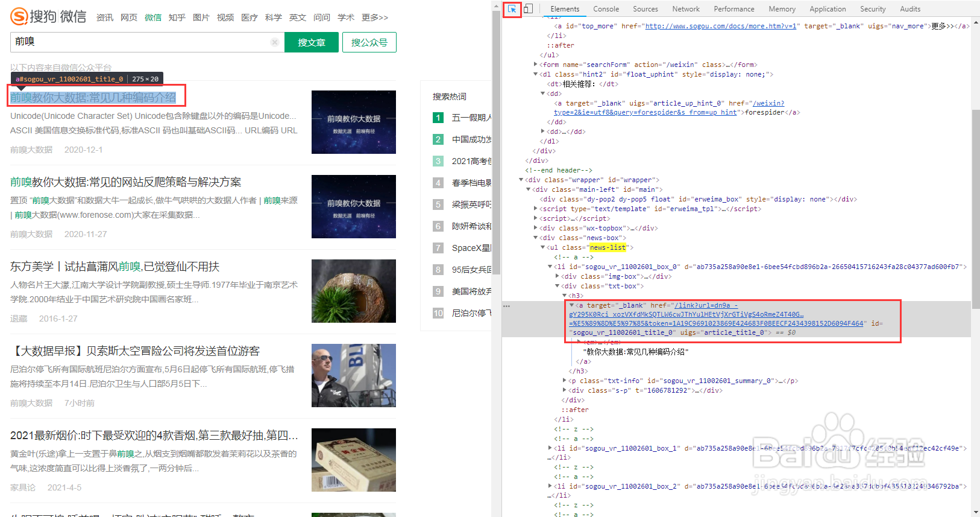Click the cigarette pack thumbnail
This screenshot has width=980, height=517.
[x=354, y=460]
